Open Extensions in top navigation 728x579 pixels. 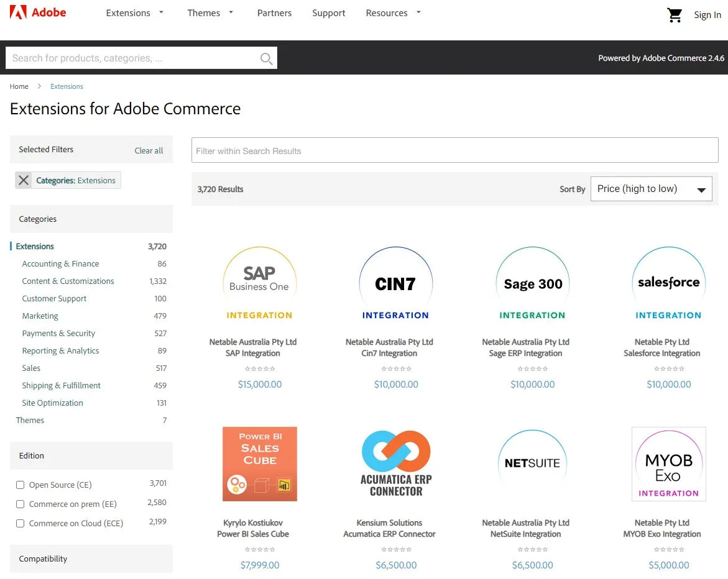click(128, 13)
